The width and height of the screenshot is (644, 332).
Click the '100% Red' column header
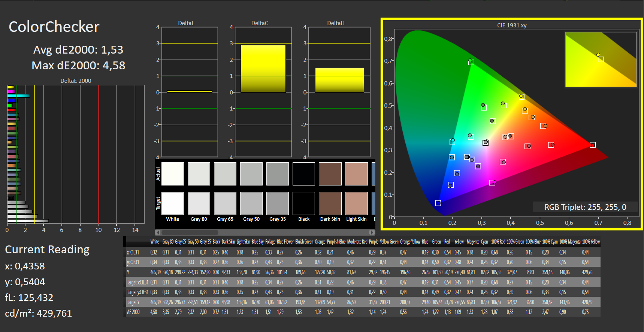(x=498, y=242)
